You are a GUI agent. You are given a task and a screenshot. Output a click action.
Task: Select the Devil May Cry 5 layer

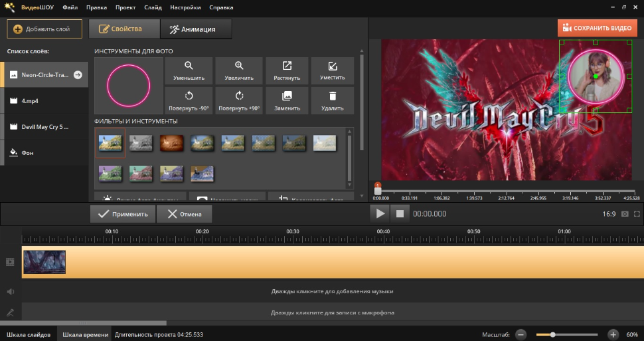point(44,127)
